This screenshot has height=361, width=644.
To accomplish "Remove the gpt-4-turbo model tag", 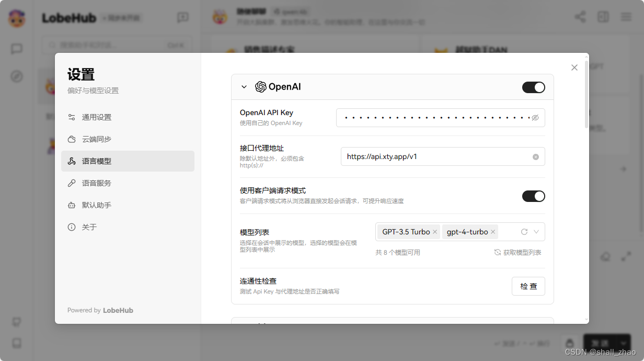I will [493, 232].
